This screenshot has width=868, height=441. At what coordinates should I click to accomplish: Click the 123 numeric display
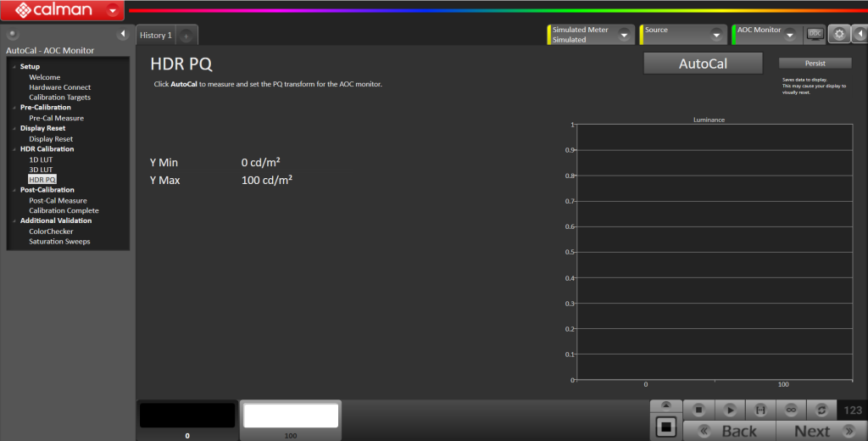(x=853, y=410)
